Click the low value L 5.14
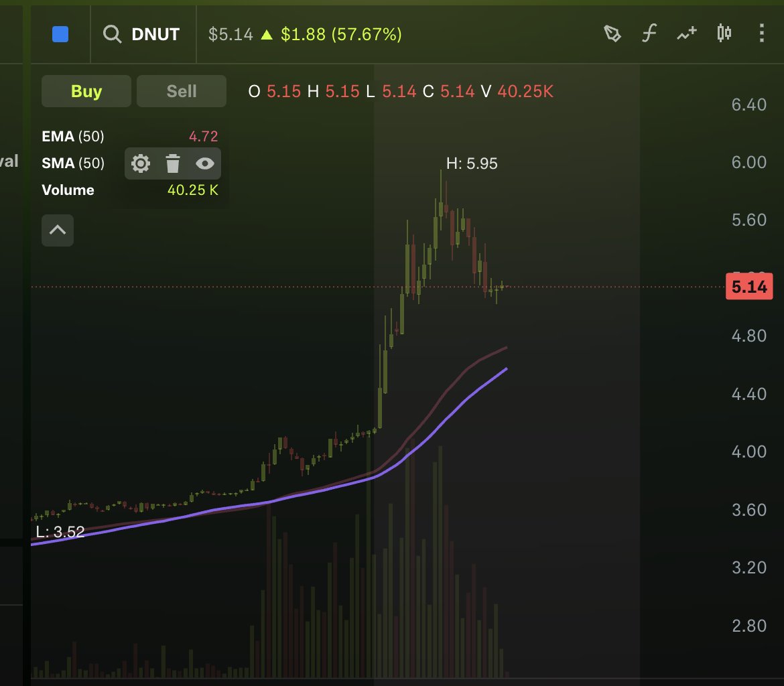784x686 pixels. (x=391, y=92)
